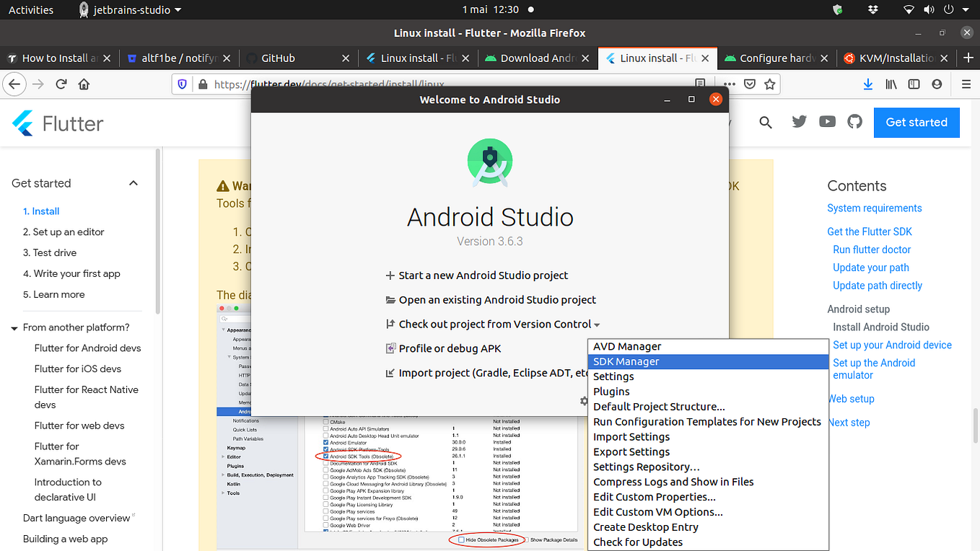Switch to the Download Android tab

point(538,58)
